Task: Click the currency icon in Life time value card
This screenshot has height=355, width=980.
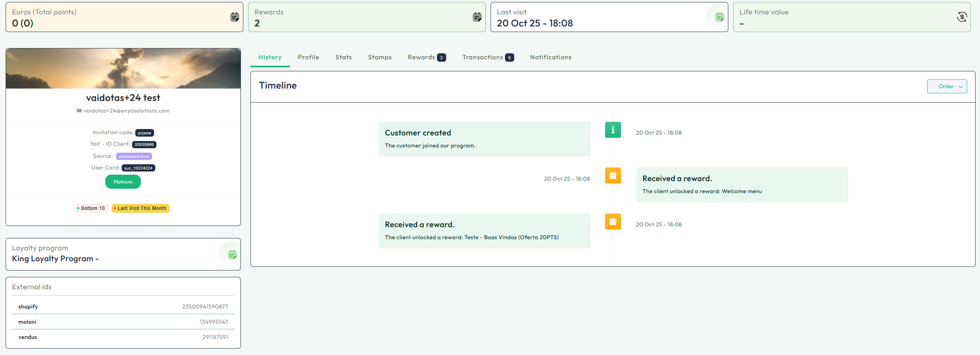Action: 962,17
